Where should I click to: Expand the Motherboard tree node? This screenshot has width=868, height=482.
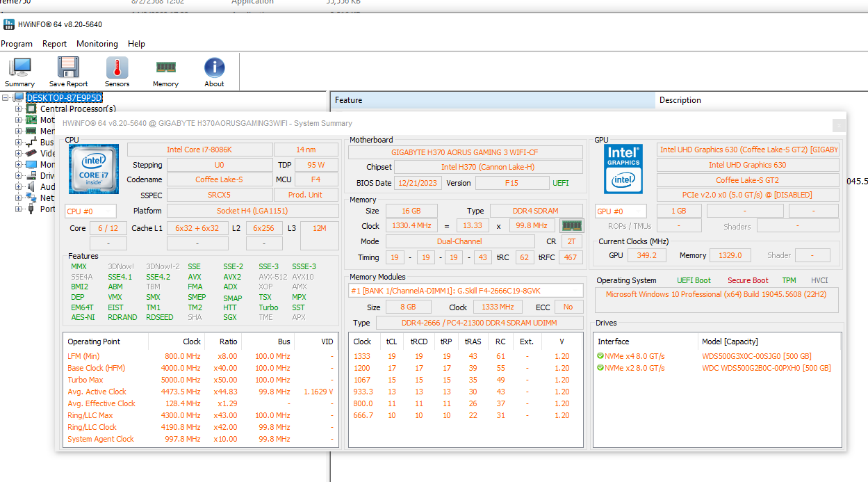[x=19, y=120]
